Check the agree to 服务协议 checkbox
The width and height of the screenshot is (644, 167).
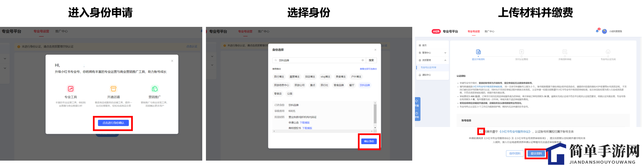click(481, 131)
